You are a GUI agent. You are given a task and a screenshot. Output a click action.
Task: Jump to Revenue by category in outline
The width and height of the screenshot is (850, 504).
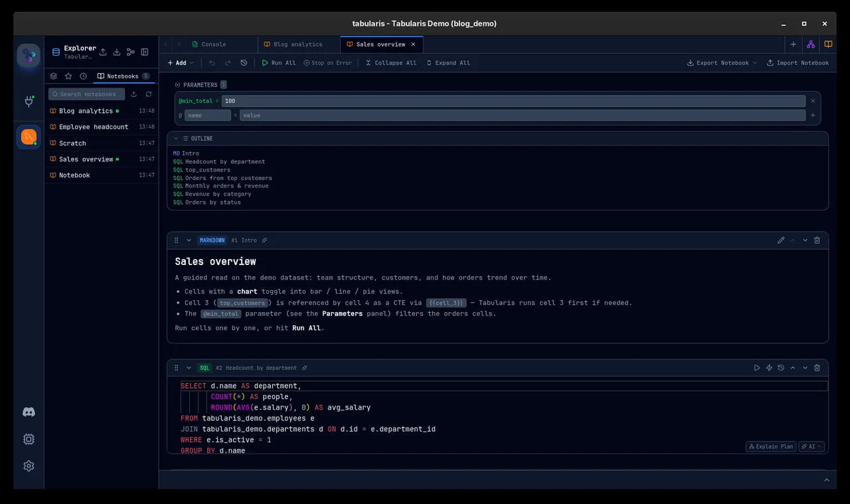218,195
